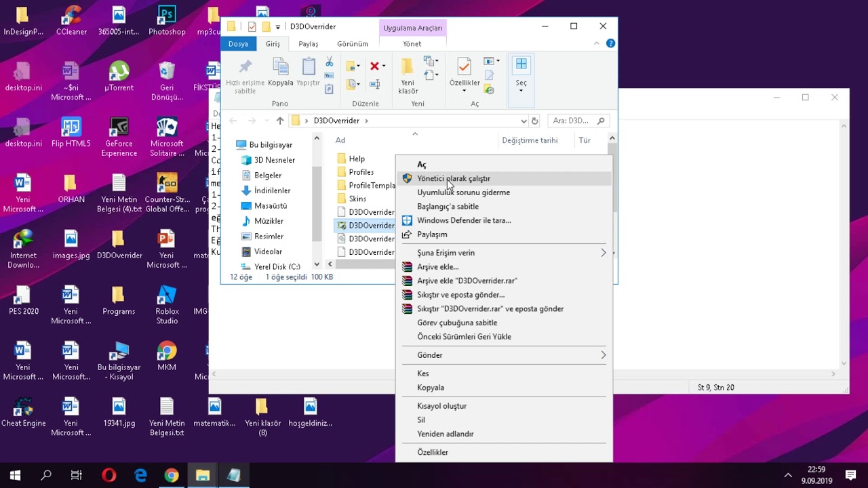Image resolution: width=868 pixels, height=488 pixels.
Task: Click the large Kopyala icon in the ribbon
Action: pyautogui.click(x=281, y=66)
